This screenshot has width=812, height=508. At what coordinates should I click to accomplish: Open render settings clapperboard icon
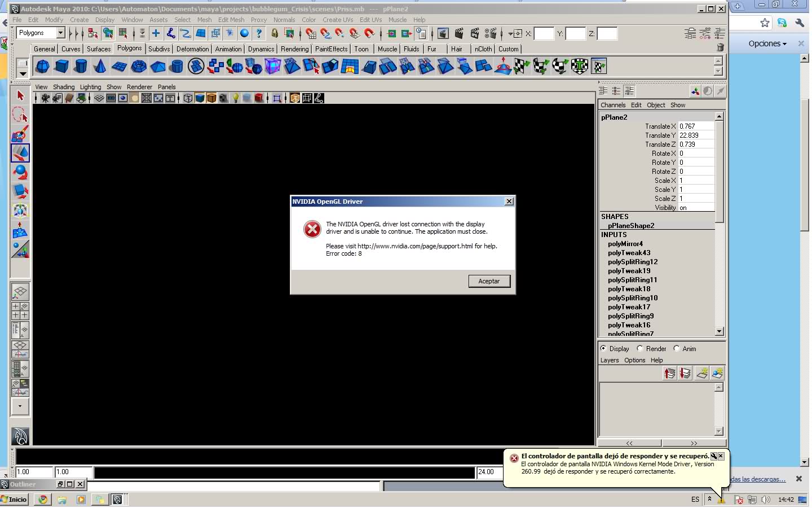[491, 34]
